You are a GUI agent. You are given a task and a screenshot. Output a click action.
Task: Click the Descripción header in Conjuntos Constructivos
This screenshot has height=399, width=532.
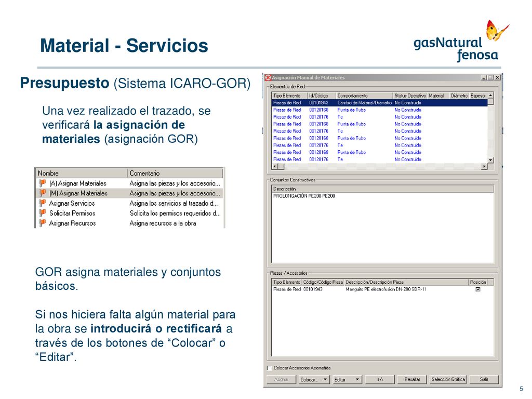[383, 189]
